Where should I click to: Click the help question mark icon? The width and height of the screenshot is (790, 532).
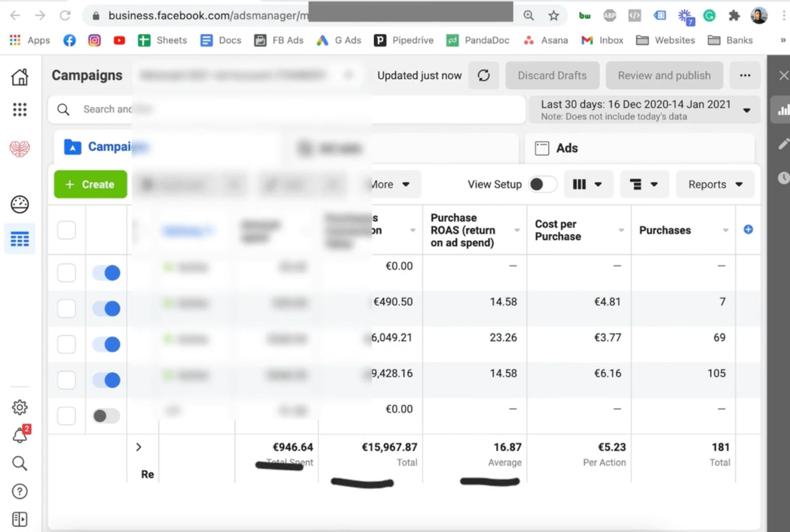20,491
